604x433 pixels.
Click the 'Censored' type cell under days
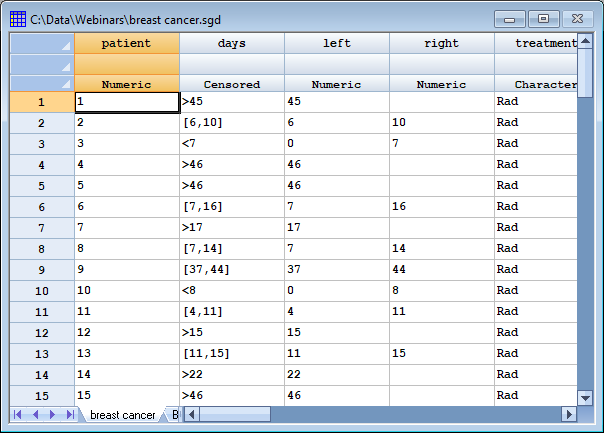click(x=232, y=85)
